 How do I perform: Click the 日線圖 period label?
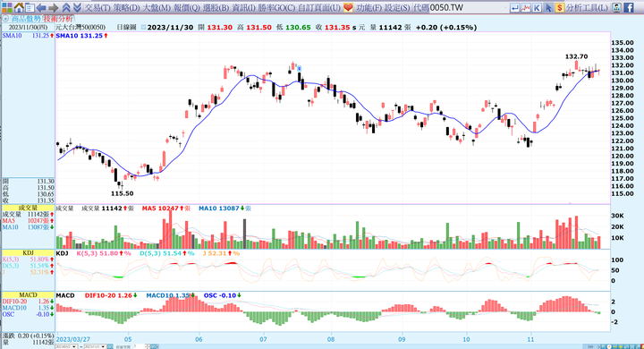point(126,27)
